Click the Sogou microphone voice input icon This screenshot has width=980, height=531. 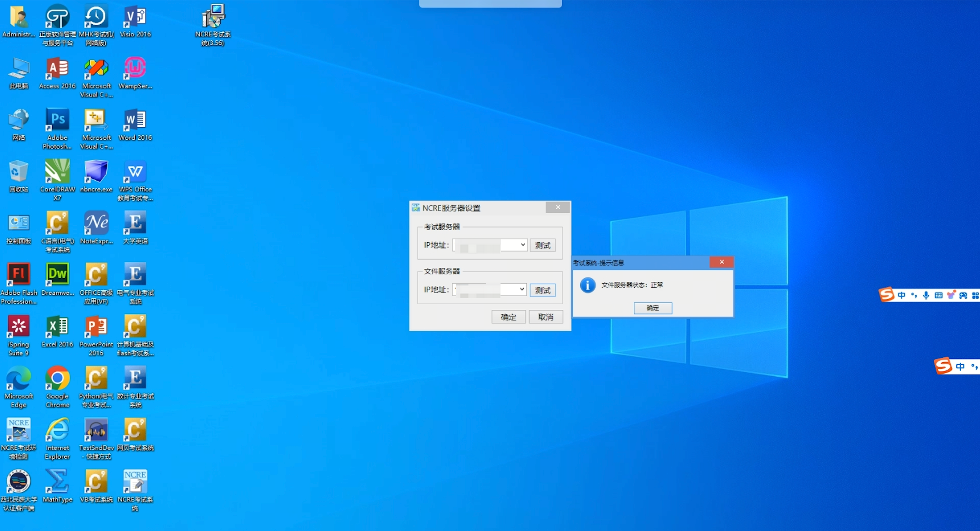(926, 295)
